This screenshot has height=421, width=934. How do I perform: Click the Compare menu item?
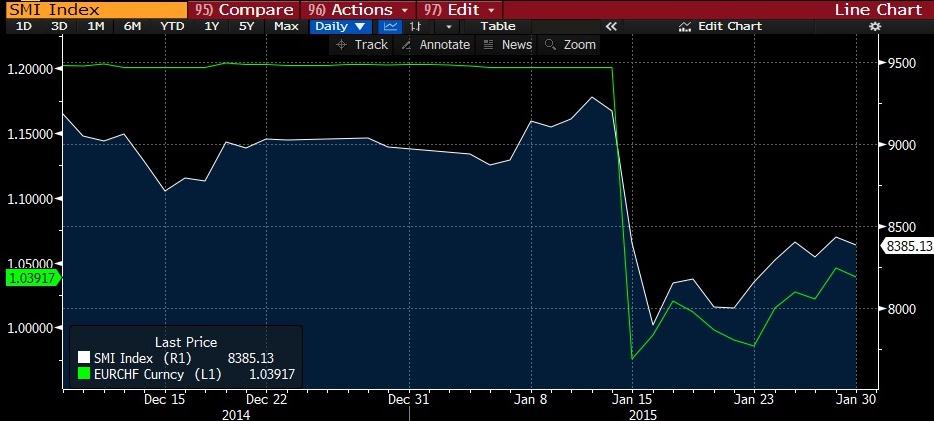click(x=247, y=9)
